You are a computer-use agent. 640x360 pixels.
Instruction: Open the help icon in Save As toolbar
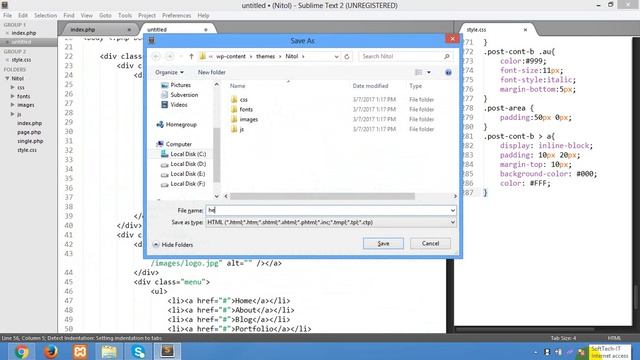coord(448,72)
